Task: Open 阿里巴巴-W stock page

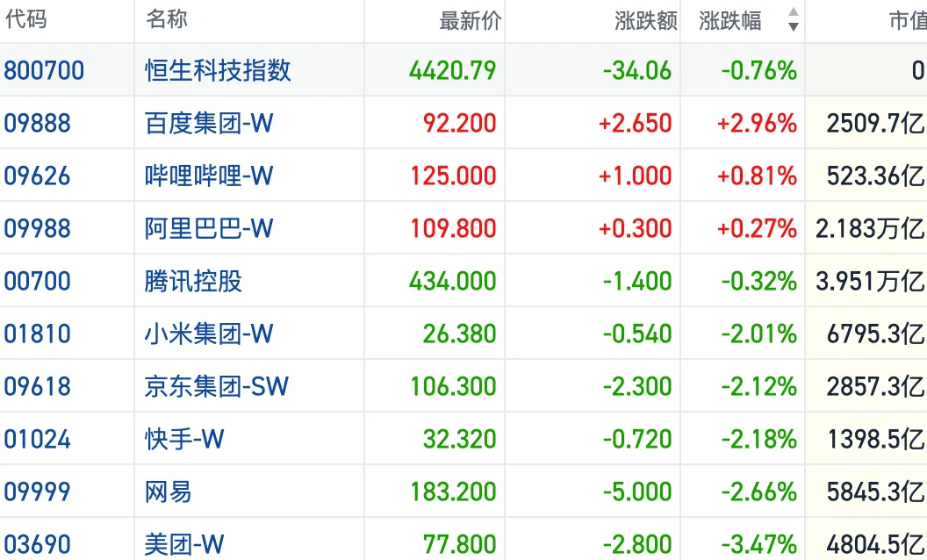Action: coord(209,229)
